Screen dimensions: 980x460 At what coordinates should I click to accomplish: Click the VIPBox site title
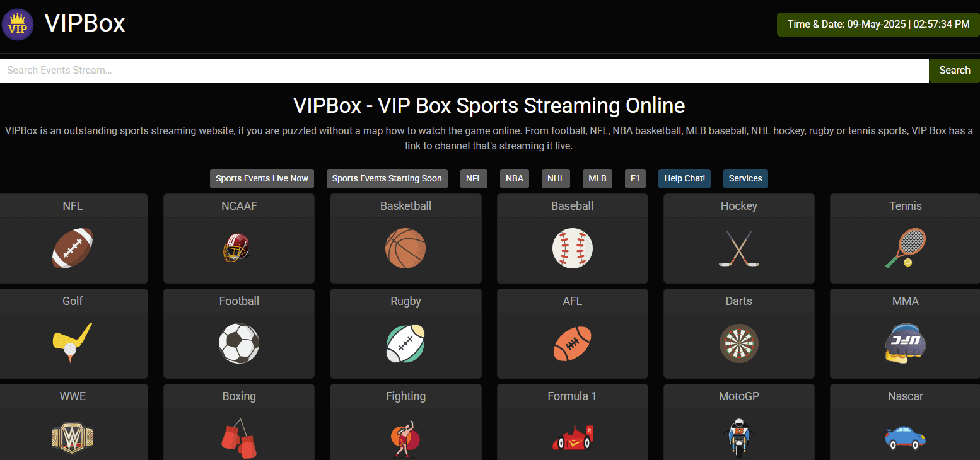click(x=85, y=24)
